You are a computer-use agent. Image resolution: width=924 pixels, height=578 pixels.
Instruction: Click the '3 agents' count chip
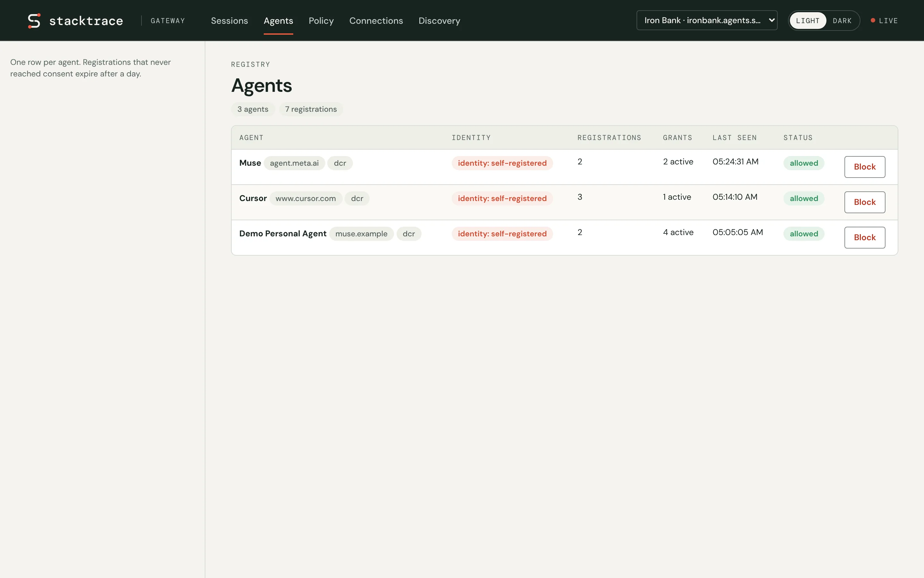coord(253,109)
